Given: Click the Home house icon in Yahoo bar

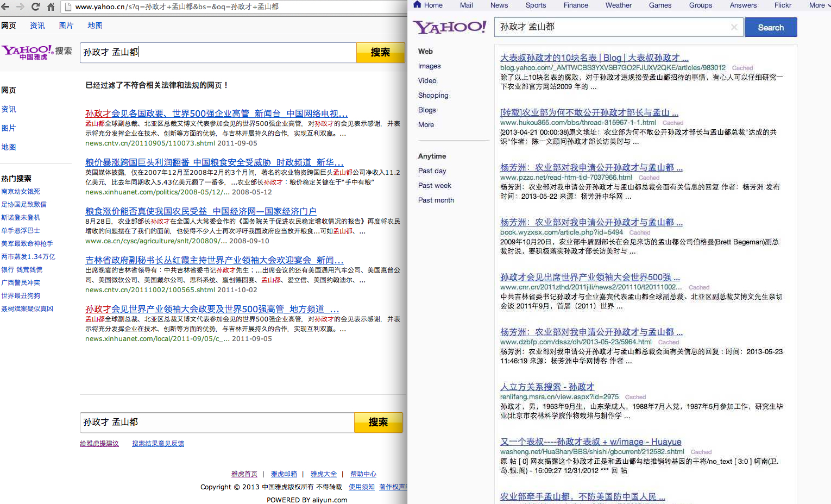Looking at the screenshot, I should tap(417, 4).
